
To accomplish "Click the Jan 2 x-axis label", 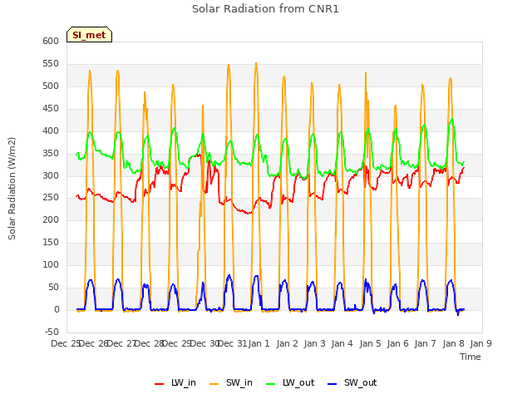I will (287, 343).
